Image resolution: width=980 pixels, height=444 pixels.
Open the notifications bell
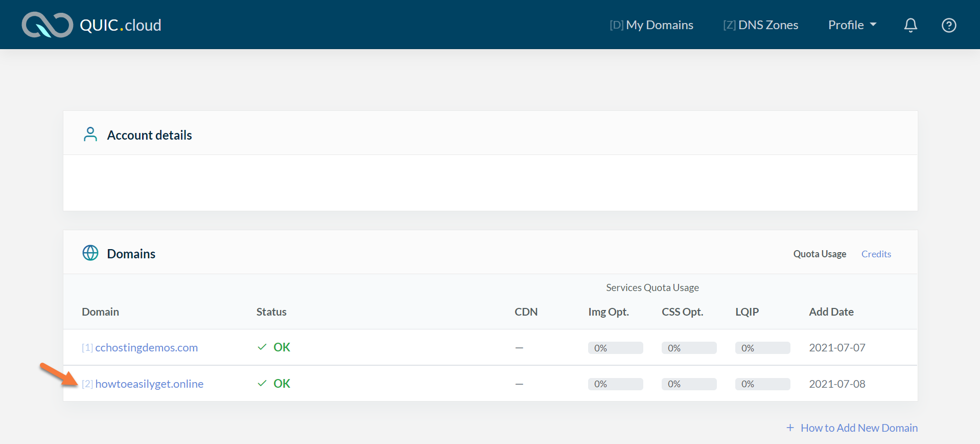tap(911, 25)
